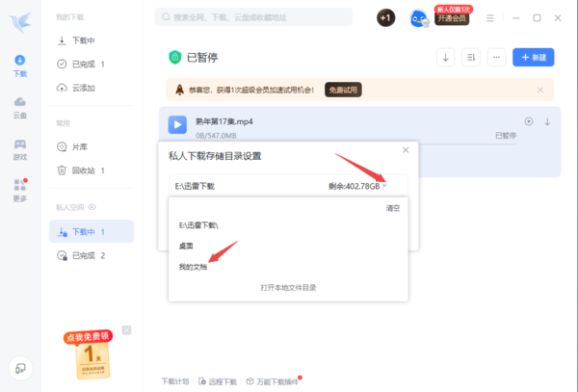578x392 pixels.
Task: Select 下载中 under 我的下载
Action: (76, 40)
